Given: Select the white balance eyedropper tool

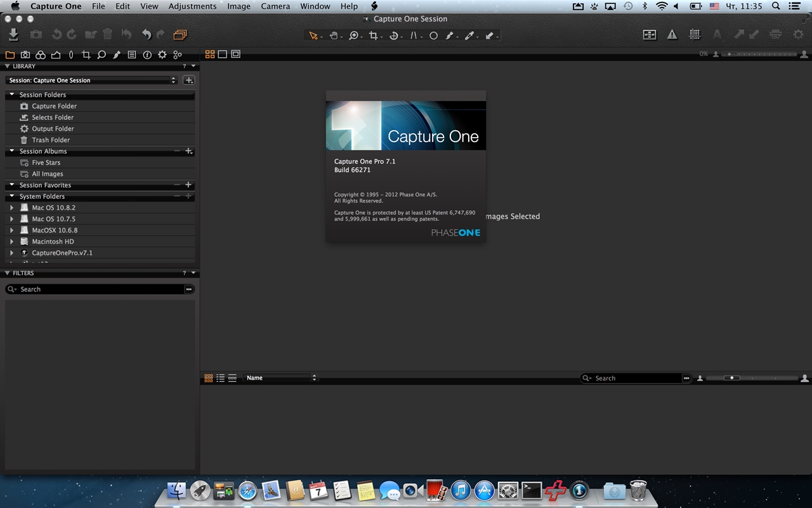Looking at the screenshot, I should click(x=469, y=36).
